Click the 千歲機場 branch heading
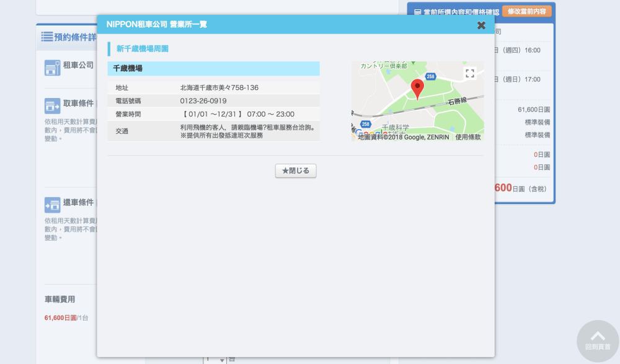Image resolution: width=620 pixels, height=364 pixels. (128, 68)
